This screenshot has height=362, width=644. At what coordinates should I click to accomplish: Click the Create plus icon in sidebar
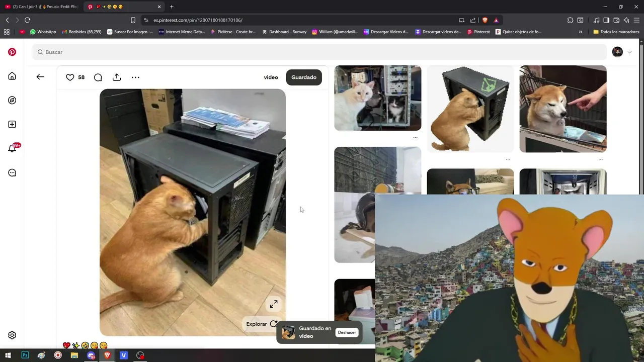(12, 124)
